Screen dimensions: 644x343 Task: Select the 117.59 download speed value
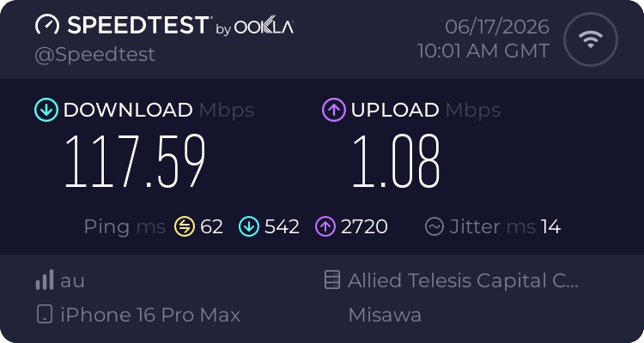[x=135, y=161]
